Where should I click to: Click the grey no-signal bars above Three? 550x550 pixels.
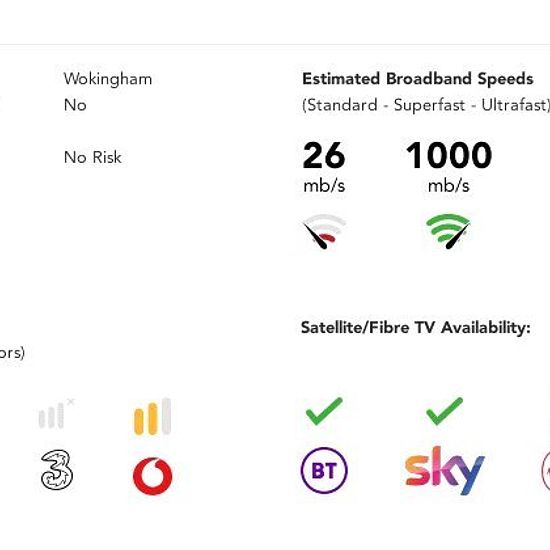coord(56,414)
